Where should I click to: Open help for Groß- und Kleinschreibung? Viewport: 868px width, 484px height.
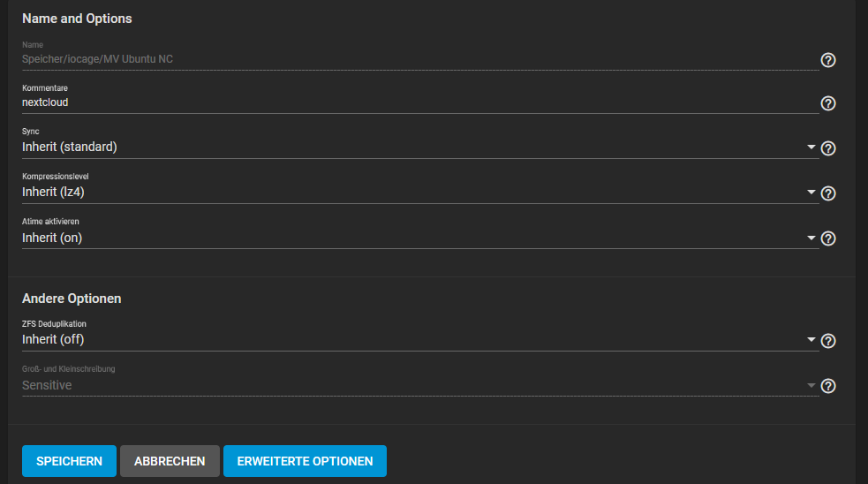[827, 386]
